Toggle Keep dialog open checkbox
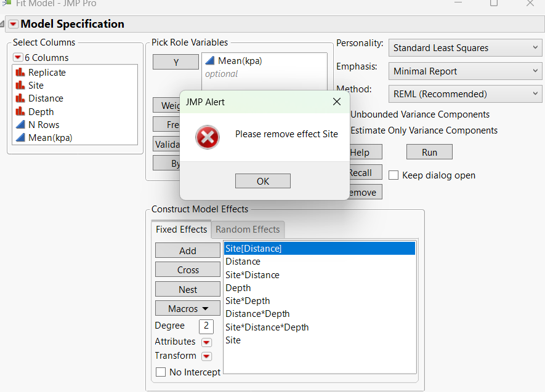Screen dimensions: 545x392 coord(394,175)
